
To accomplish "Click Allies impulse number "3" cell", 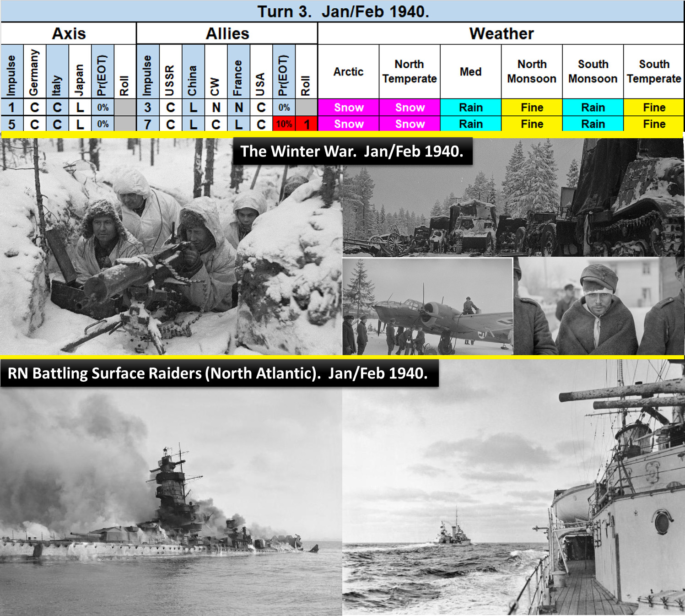I will [x=148, y=108].
